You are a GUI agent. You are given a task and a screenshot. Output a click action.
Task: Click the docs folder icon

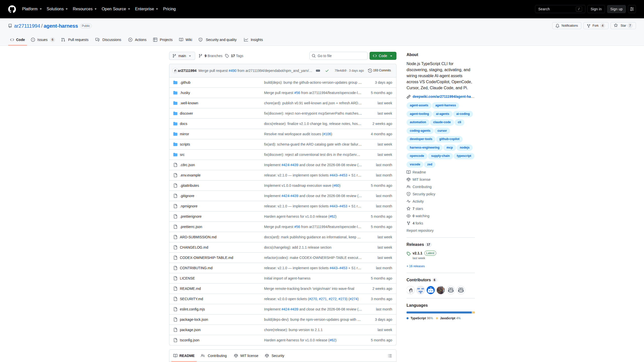[175, 124]
